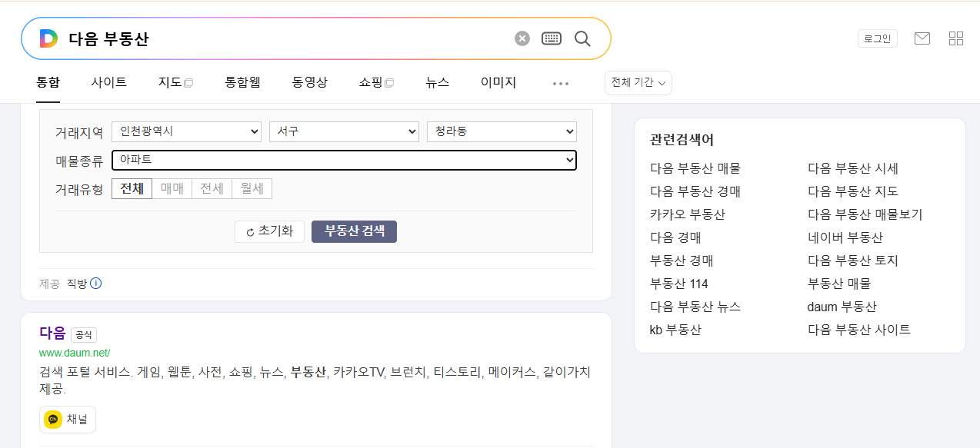Select the 월세 transaction type option
This screenshot has height=448, width=980.
tap(252, 189)
